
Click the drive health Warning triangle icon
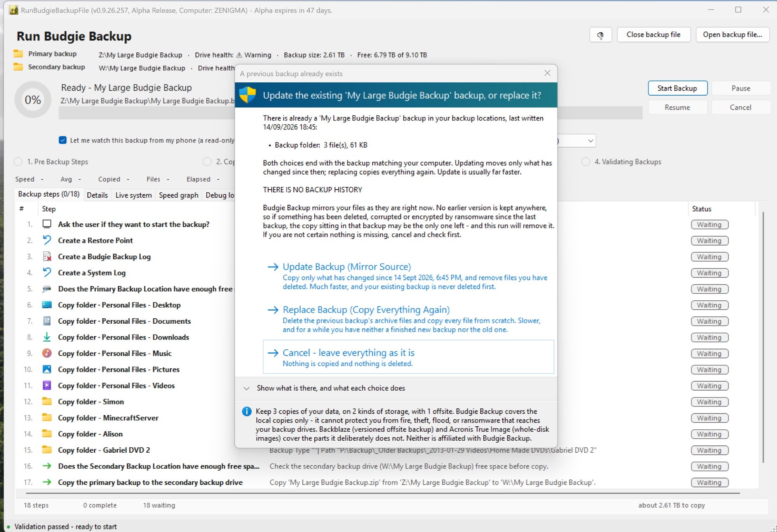(239, 55)
